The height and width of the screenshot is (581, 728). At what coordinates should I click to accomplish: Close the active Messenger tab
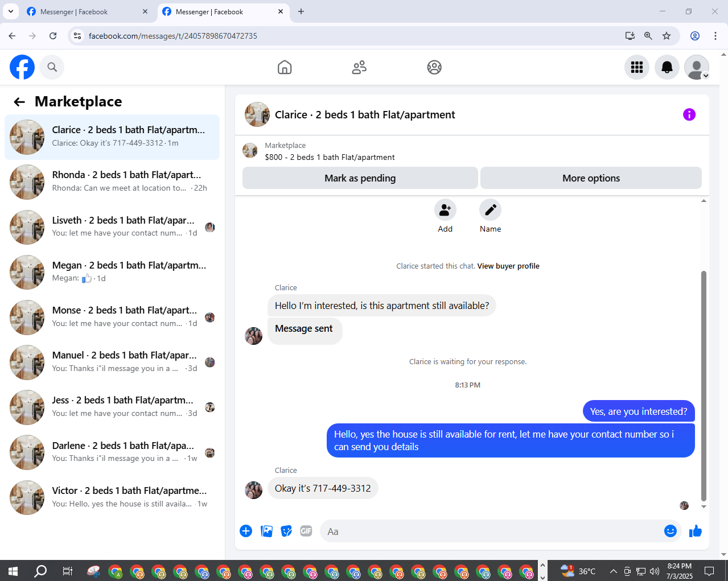tap(281, 11)
